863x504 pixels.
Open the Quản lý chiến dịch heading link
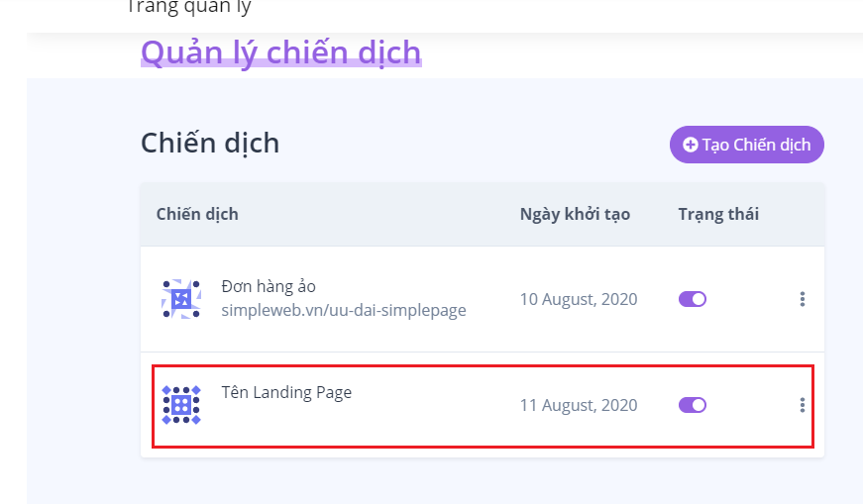coord(281,52)
